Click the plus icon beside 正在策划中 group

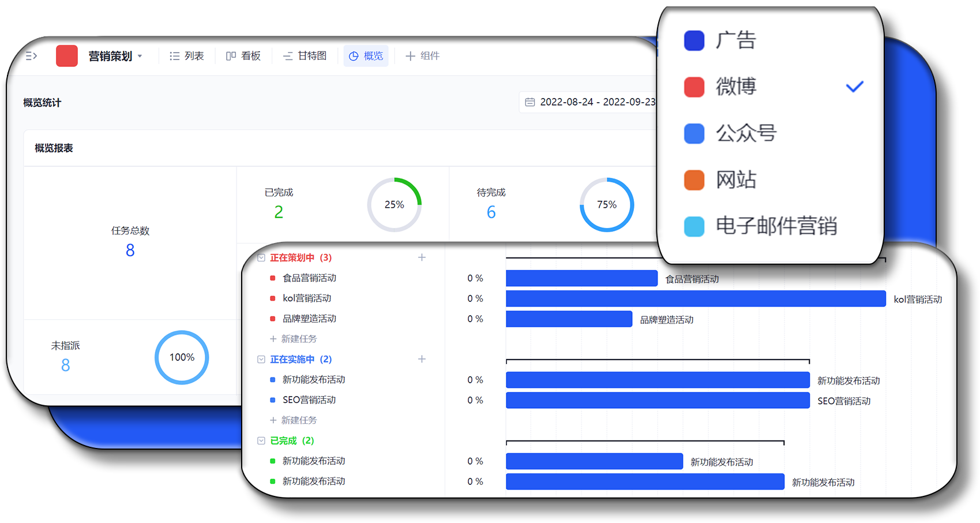click(x=422, y=257)
